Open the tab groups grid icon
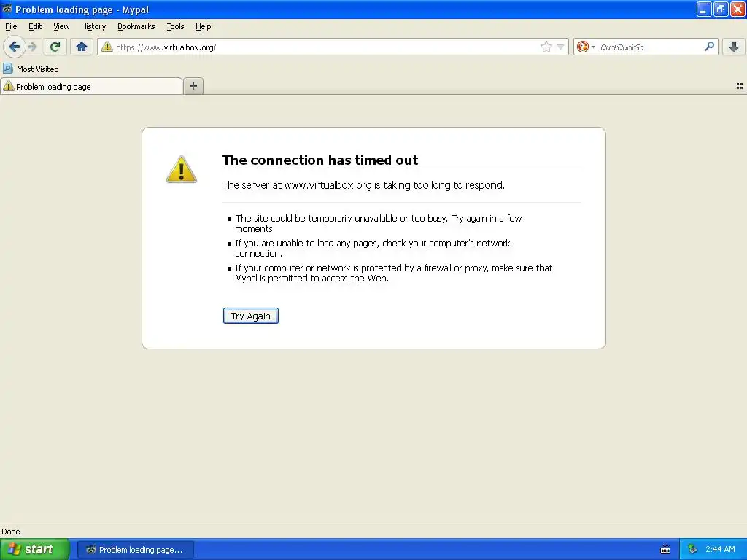The width and height of the screenshot is (747, 560). (x=740, y=86)
